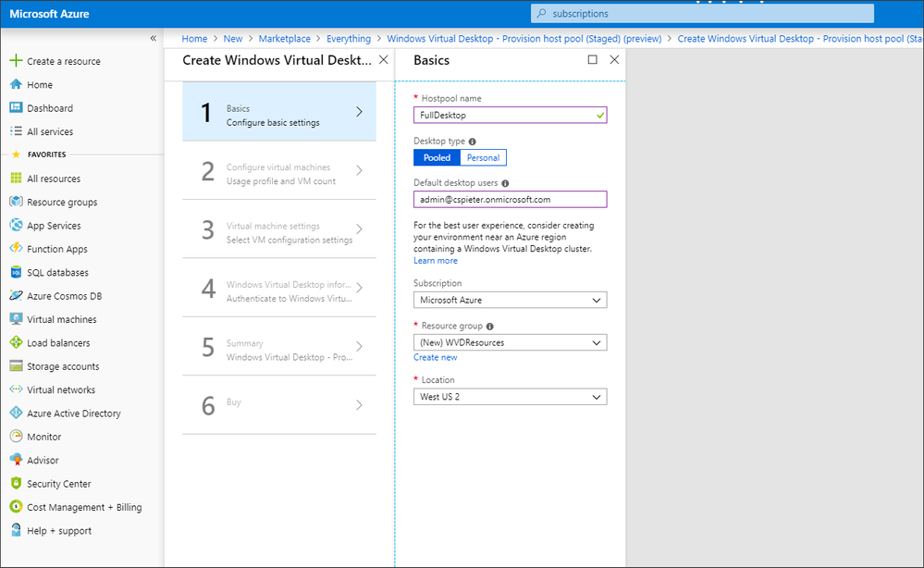Open step 5 Summary

(x=279, y=347)
